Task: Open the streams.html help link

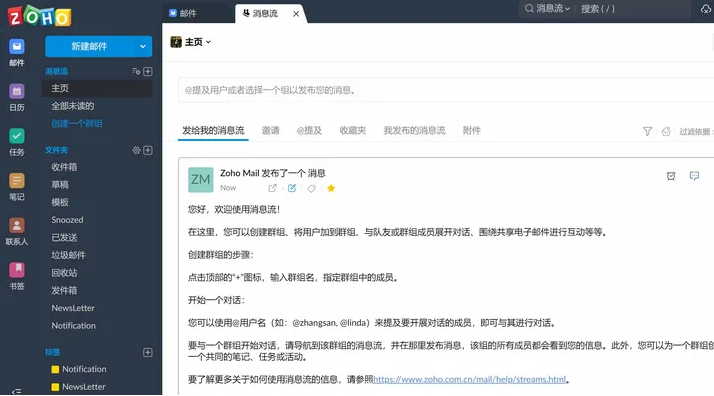Action: pyautogui.click(x=469, y=379)
